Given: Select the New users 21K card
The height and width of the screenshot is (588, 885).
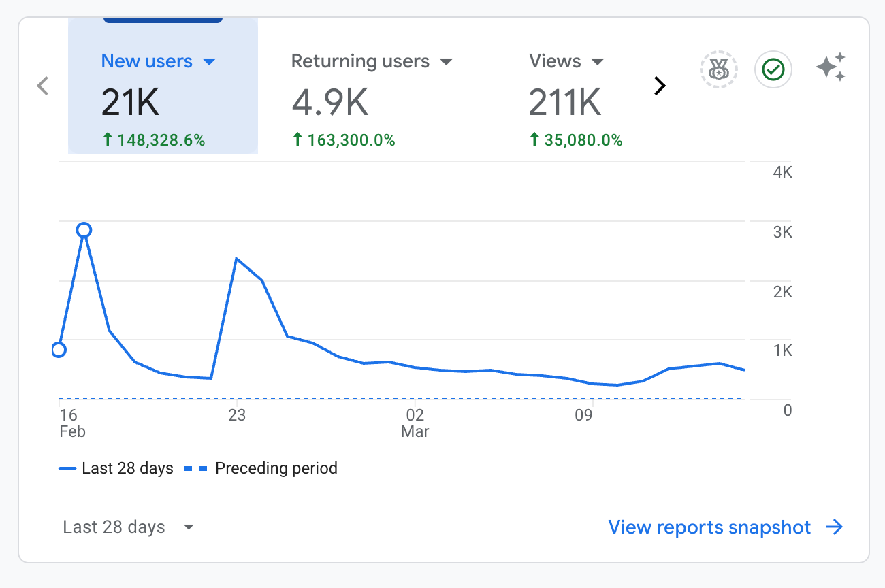Looking at the screenshot, I should pos(163,86).
